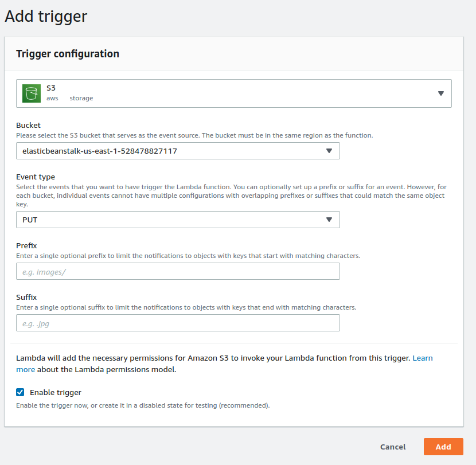This screenshot has width=476, height=465.
Task: Open the PUT event type arrow
Action: 329,220
